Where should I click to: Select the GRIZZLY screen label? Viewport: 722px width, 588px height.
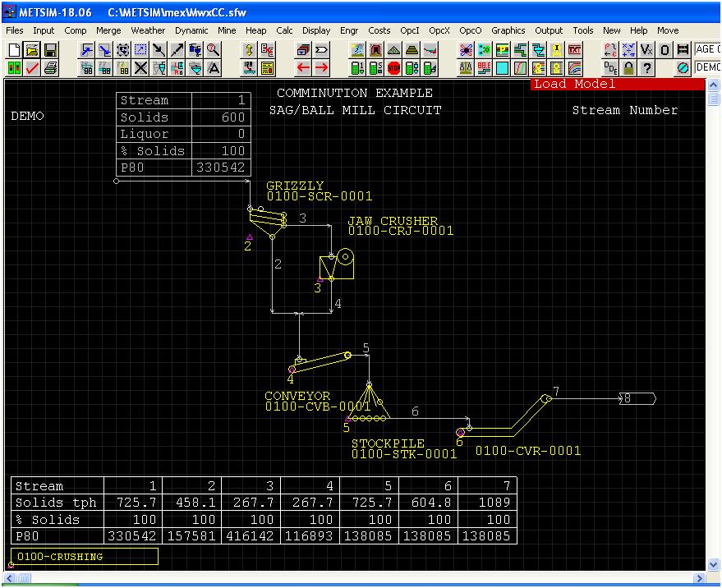tap(295, 186)
